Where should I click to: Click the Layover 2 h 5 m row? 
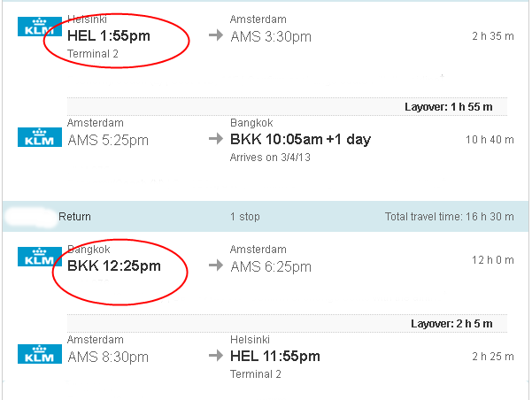click(x=287, y=324)
